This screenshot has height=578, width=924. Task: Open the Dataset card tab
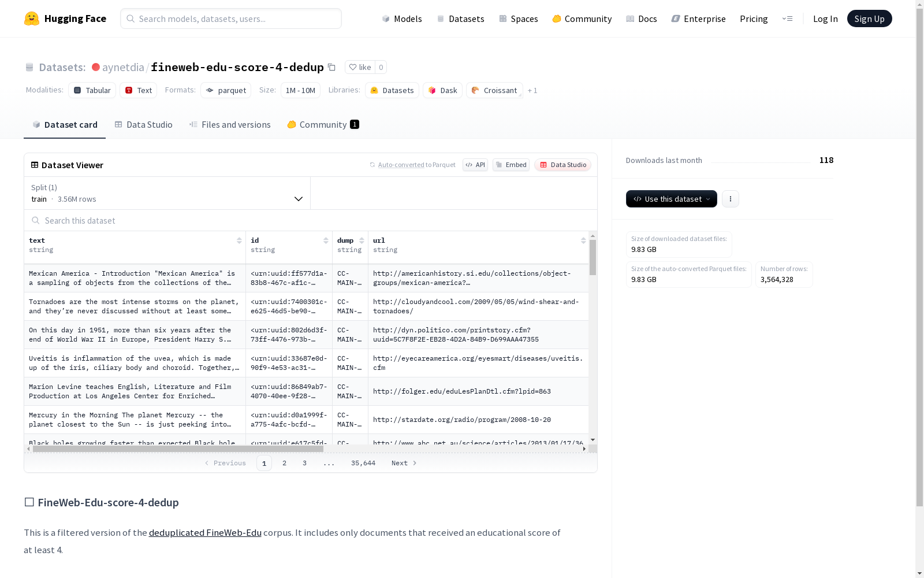point(65,125)
